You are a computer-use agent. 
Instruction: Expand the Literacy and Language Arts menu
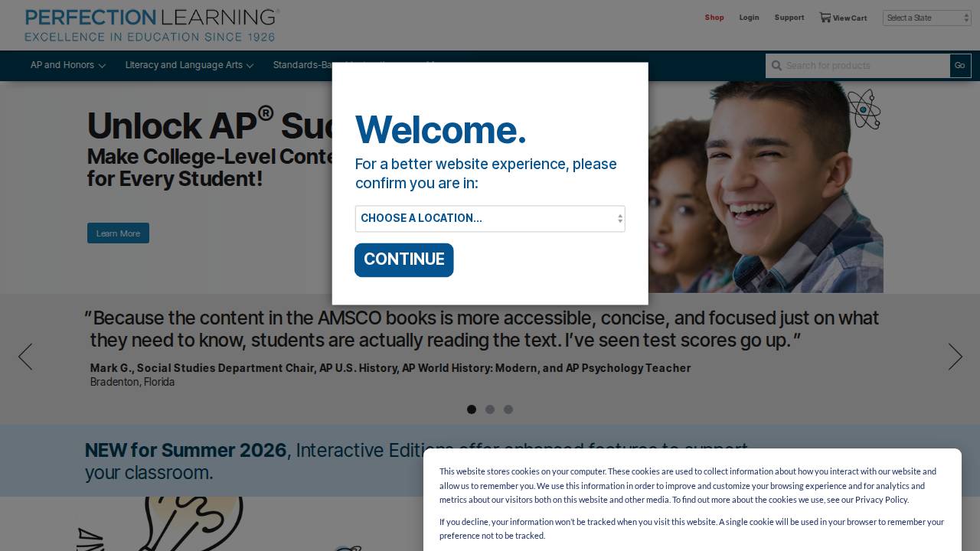click(x=189, y=66)
